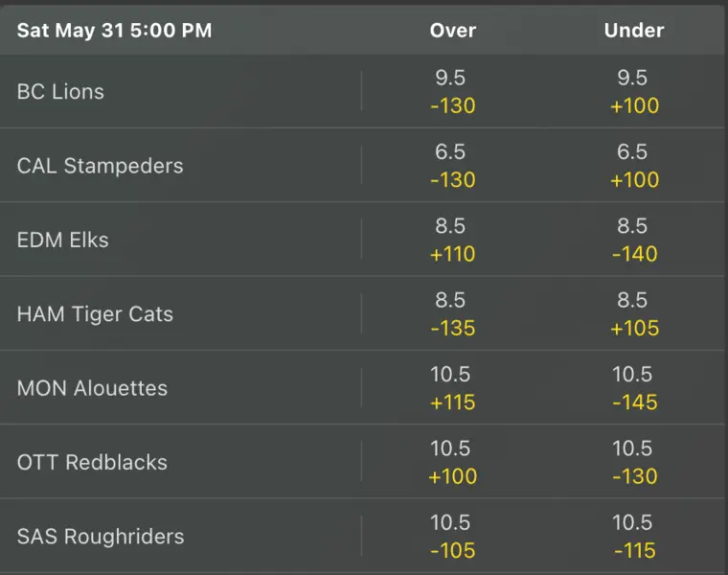The height and width of the screenshot is (575, 728).
Task: Click the Over column header
Action: click(452, 31)
